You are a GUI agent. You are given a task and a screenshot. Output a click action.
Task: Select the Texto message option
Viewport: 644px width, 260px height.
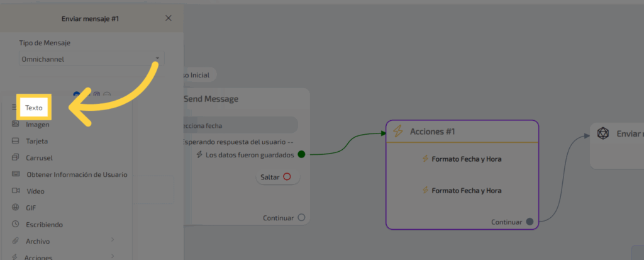click(34, 108)
